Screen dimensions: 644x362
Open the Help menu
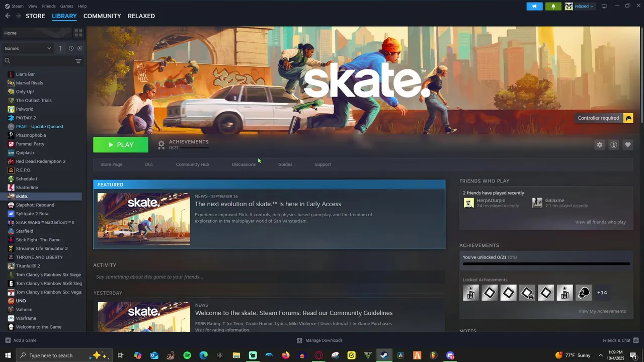tap(83, 6)
